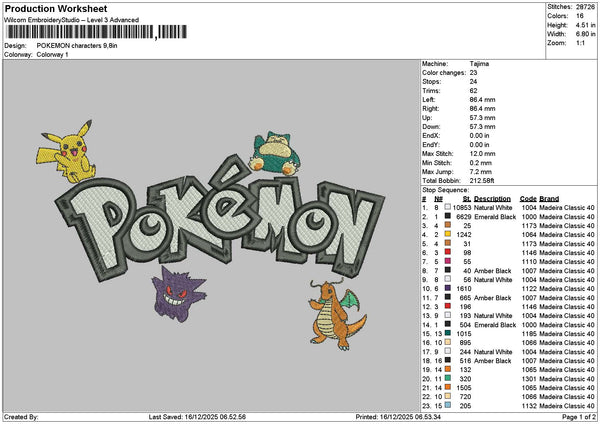Select the purple Gengar embroidery figure

[178, 294]
